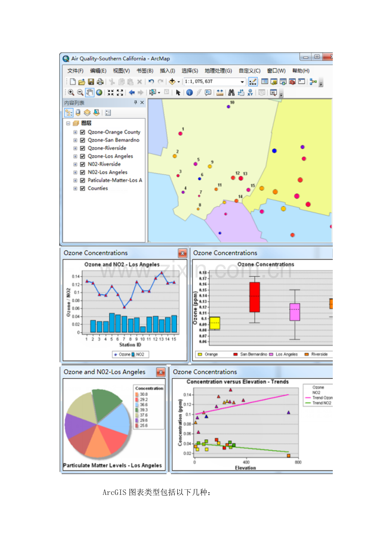This screenshot has height=555, width=392.
Task: Click the Go To XY icon
Action: [x=250, y=92]
